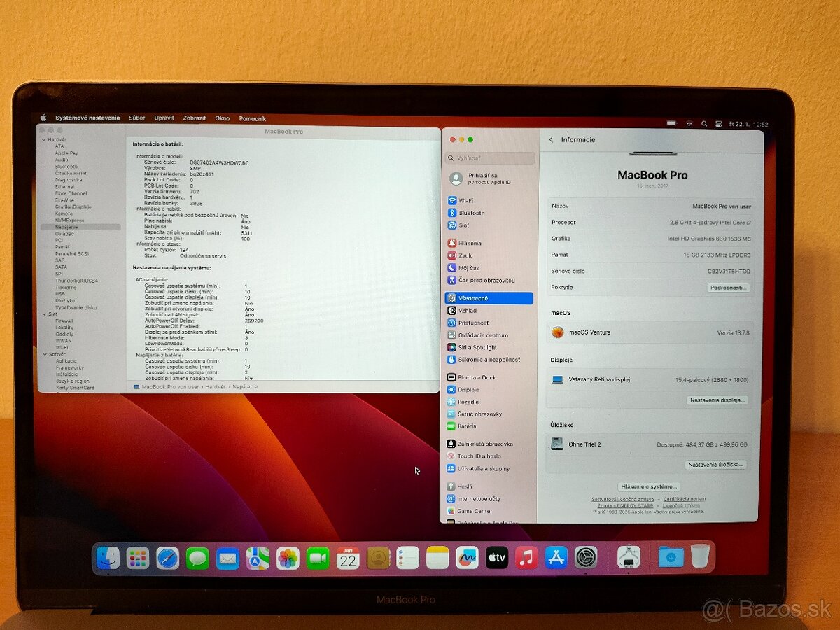Viewport: 840px width, 630px height.
Task: Launch App Store from the Dock
Action: tap(555, 558)
